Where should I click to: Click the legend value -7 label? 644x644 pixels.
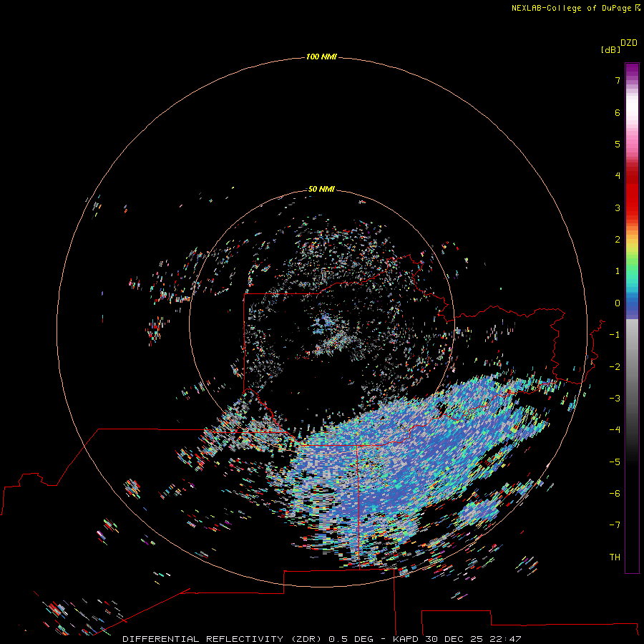[615, 525]
